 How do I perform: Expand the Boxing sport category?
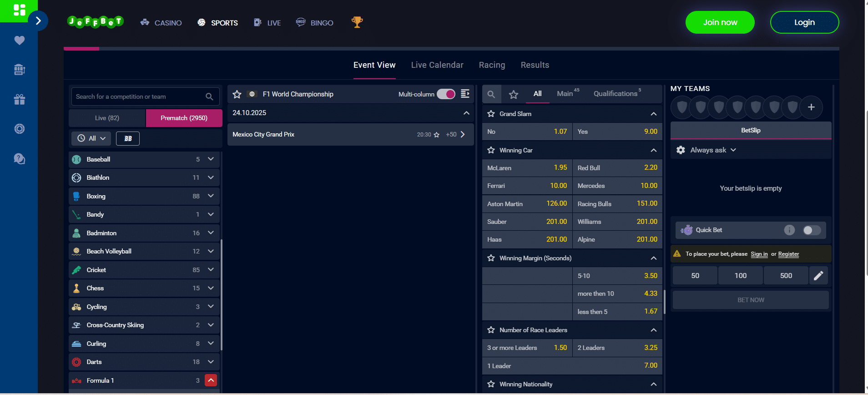(x=211, y=196)
